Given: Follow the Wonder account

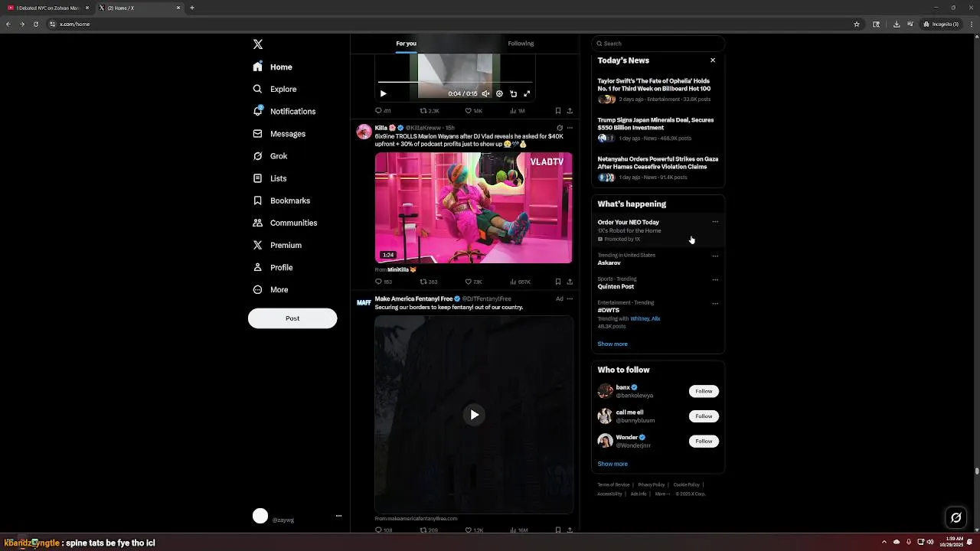Looking at the screenshot, I should [704, 441].
